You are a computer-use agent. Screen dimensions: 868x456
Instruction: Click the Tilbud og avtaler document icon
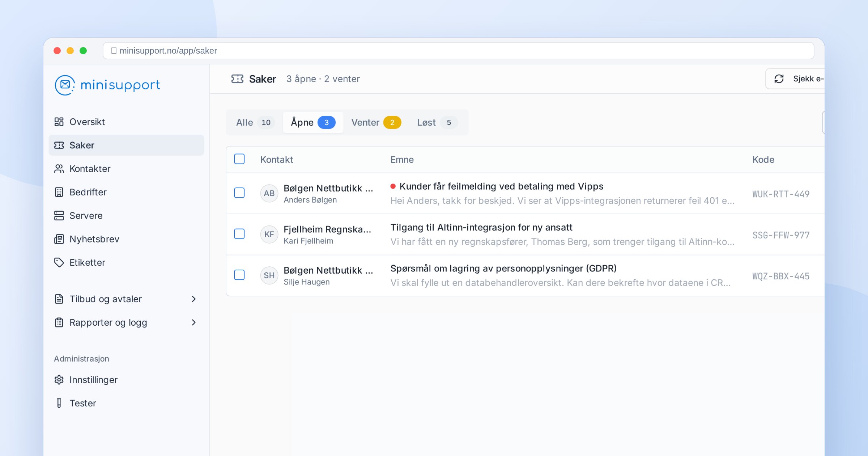(x=59, y=299)
